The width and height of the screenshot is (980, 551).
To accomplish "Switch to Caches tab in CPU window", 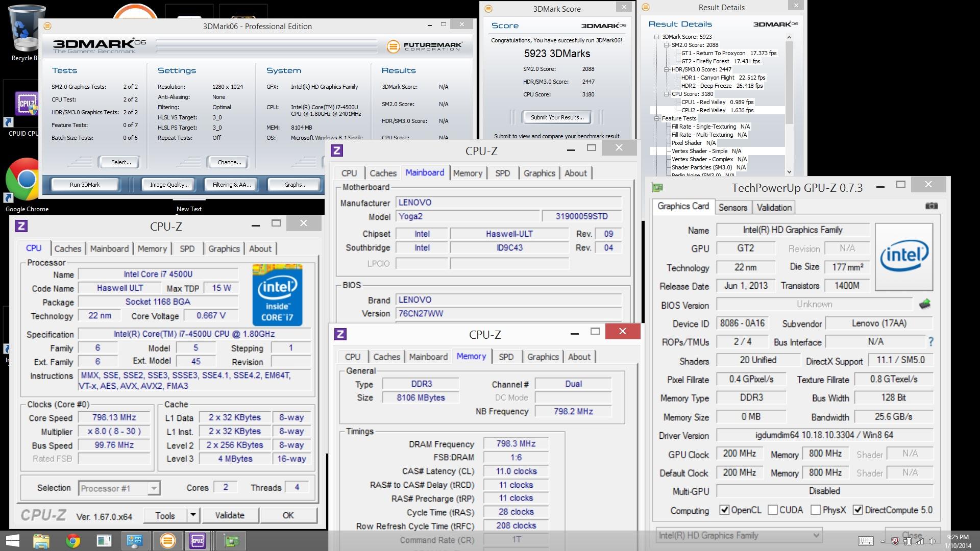I will pos(67,249).
